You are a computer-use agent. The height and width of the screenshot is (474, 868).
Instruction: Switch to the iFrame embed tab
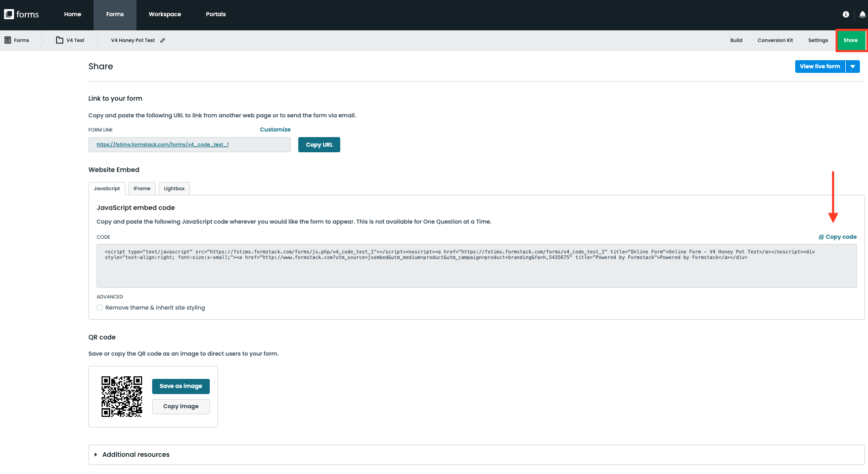(142, 188)
